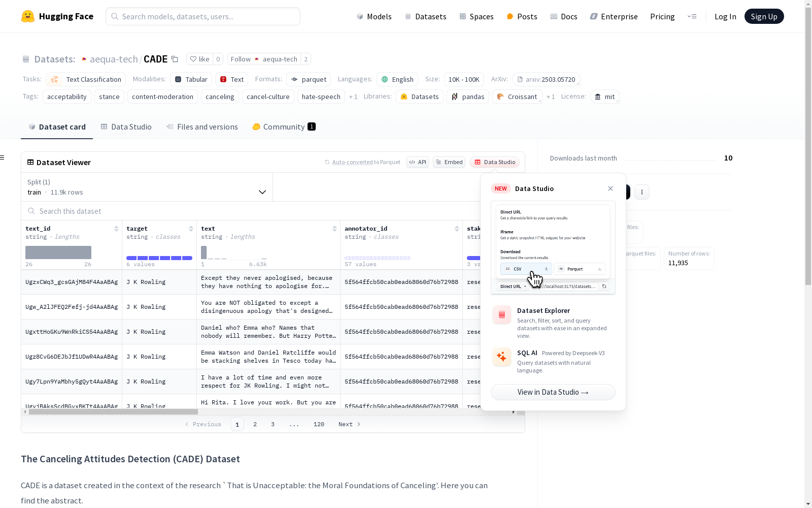Open Enterprise in top navigation
Viewport: 812px width, 508px height.
click(614, 16)
